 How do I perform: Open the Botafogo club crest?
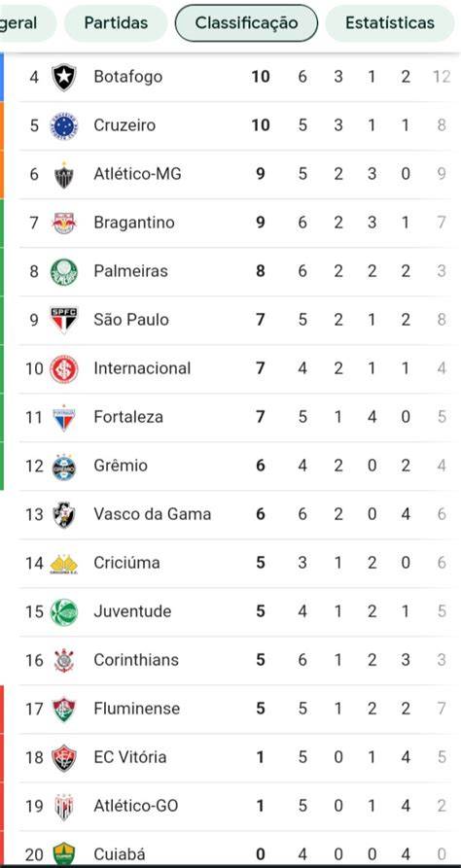64,77
